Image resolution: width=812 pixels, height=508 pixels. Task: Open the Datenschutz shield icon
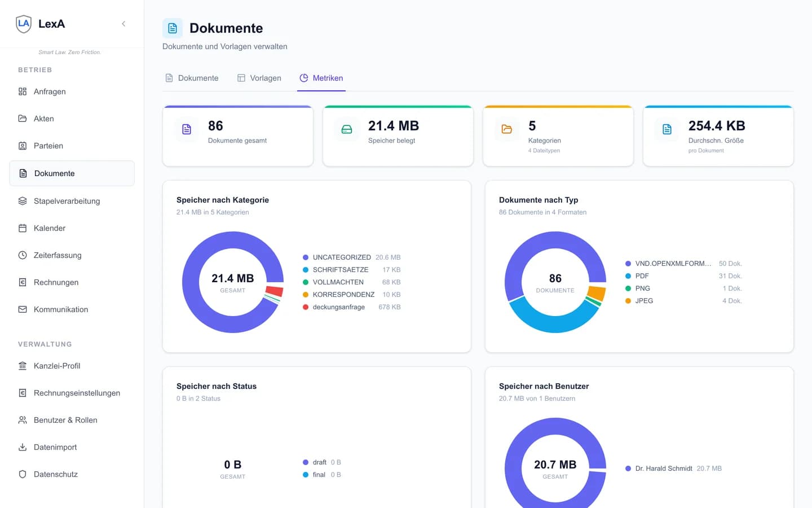coord(23,474)
